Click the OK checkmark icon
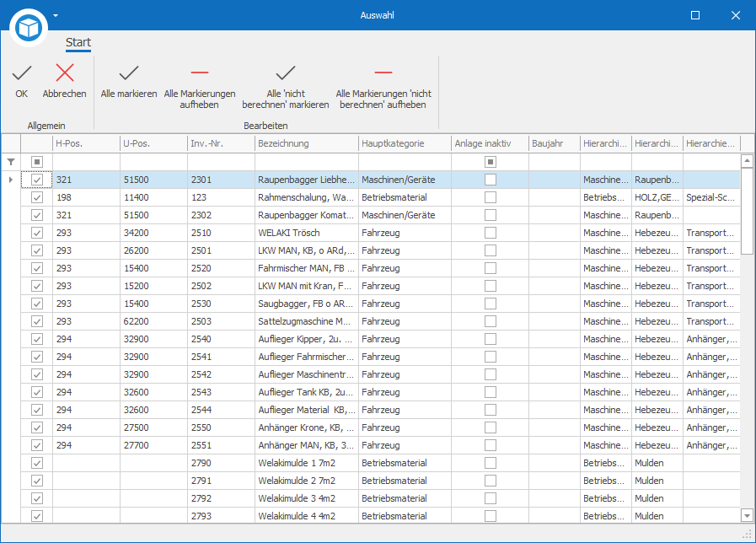The height and width of the screenshot is (543, 756). click(22, 73)
